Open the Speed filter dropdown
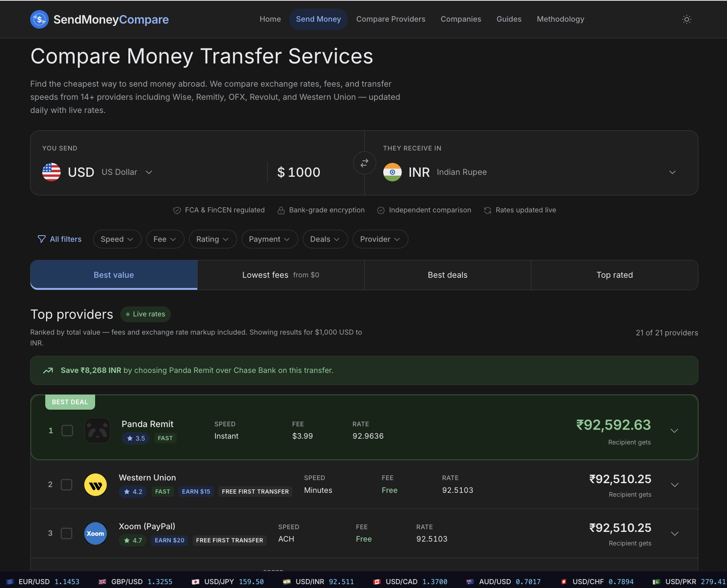Screen dimensions: 727x588 tap(117, 239)
